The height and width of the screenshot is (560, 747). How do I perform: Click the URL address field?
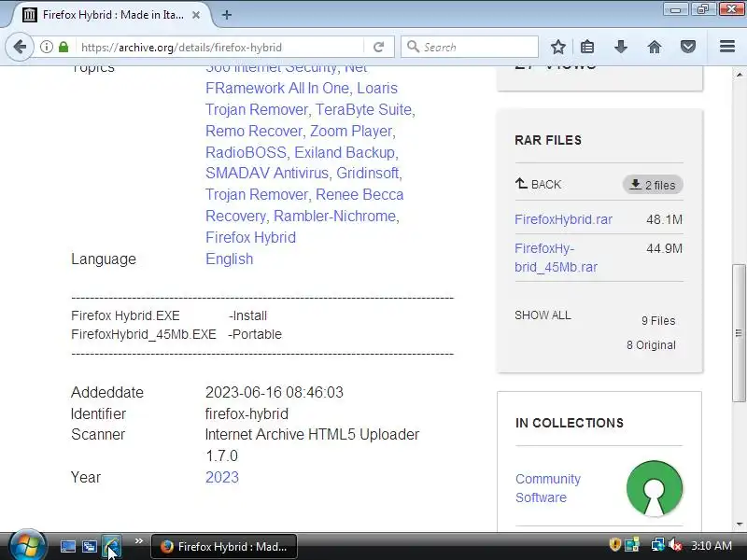click(221, 48)
